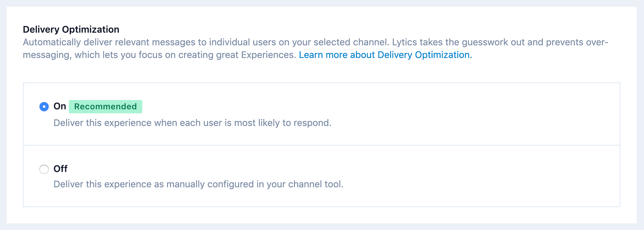Click the "Off" option label text

pos(60,169)
